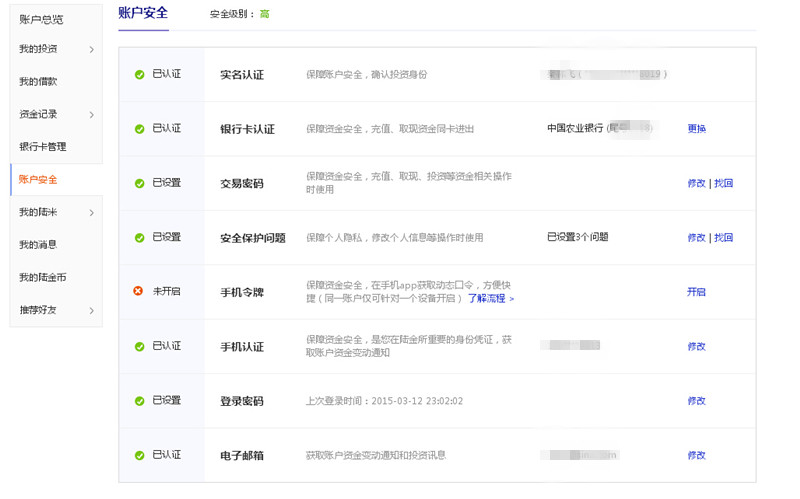Viewport: 800px width, 499px height.
Task: Click the green check icon in 手机认证 row
Action: tap(139, 346)
